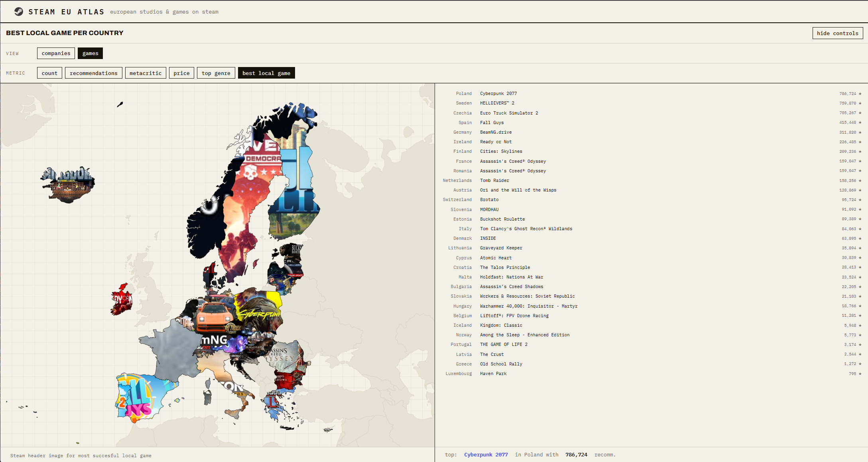Click THE GAME OF LIFE 2 entry
This screenshot has width=868, height=462.
(504, 344)
